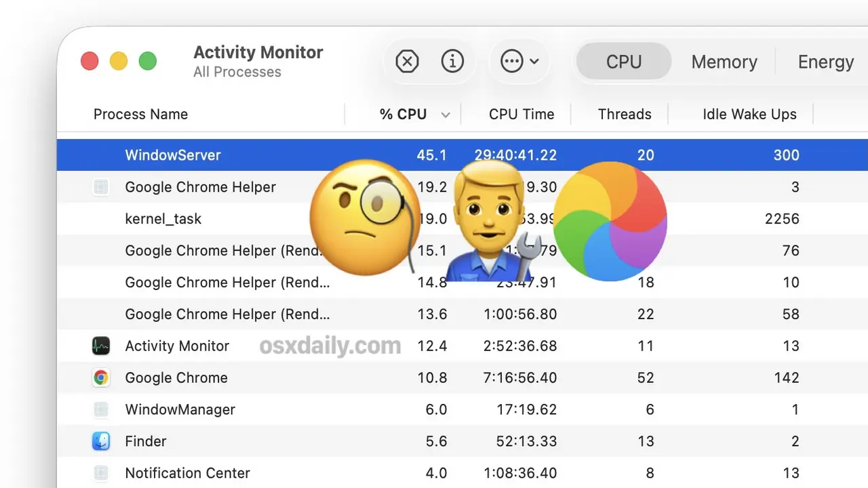The height and width of the screenshot is (488, 868).
Task: Click the green zoom window button
Action: tap(148, 62)
